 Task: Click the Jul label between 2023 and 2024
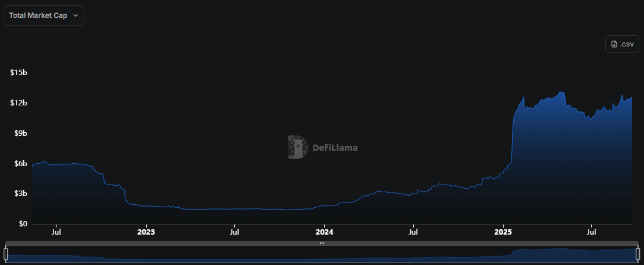point(235,232)
